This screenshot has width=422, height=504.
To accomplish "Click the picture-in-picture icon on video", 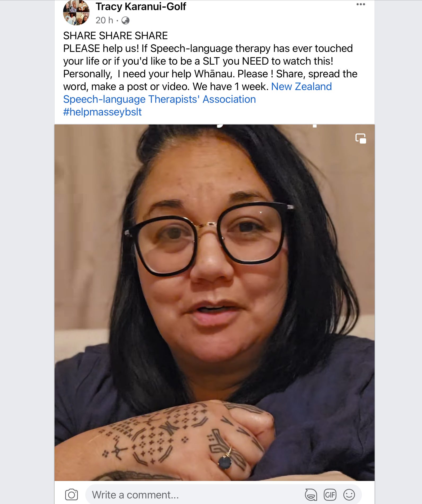I will [361, 138].
